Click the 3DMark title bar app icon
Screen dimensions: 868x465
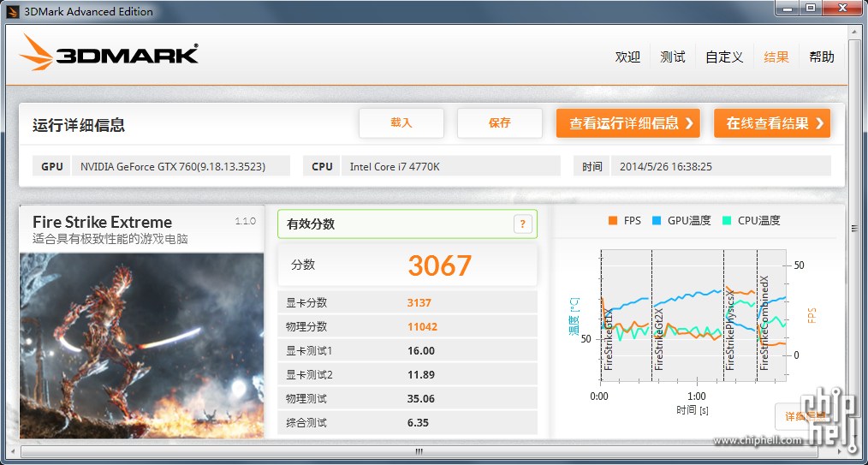[15, 11]
